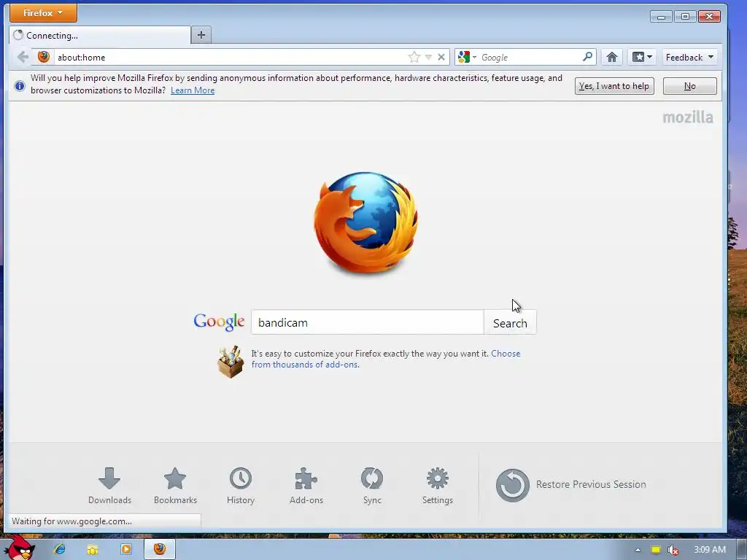Launch Internet Explorer from taskbar

click(x=60, y=550)
